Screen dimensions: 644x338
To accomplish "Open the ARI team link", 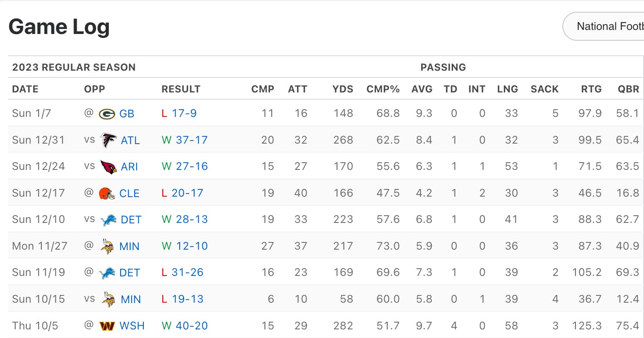I will click(x=129, y=167).
